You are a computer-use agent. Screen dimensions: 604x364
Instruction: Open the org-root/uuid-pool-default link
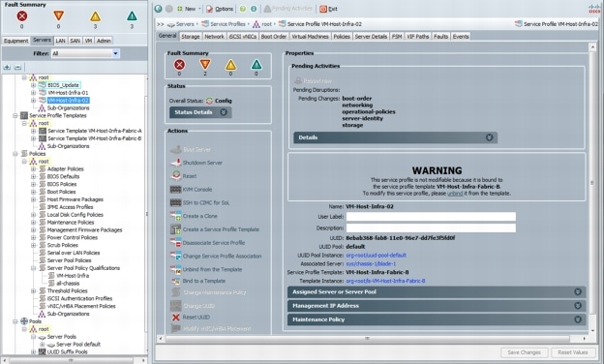coord(376,255)
